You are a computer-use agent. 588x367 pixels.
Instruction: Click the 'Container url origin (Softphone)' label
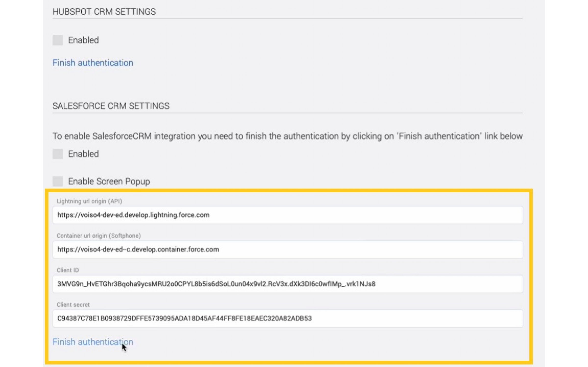point(99,236)
